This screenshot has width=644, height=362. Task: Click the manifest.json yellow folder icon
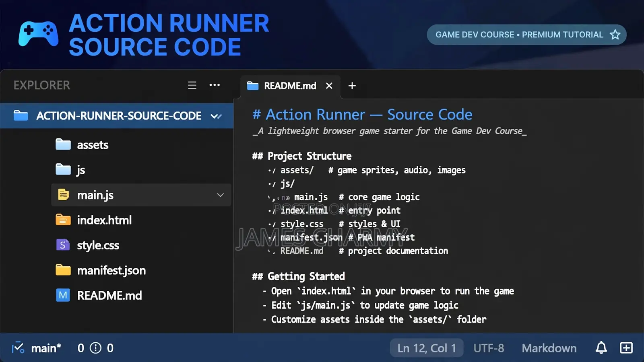(x=63, y=270)
